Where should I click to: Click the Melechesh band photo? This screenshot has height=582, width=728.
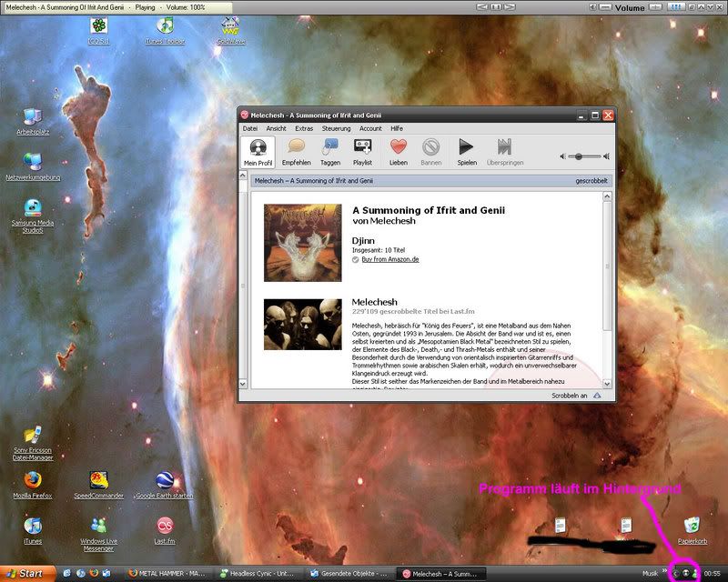[x=303, y=325]
